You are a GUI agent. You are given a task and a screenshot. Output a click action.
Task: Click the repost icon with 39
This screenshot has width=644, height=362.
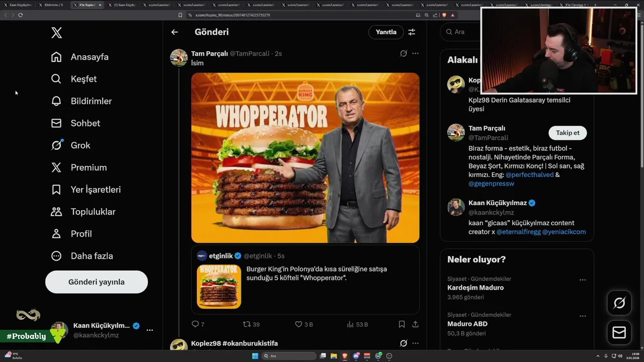pyautogui.click(x=247, y=324)
